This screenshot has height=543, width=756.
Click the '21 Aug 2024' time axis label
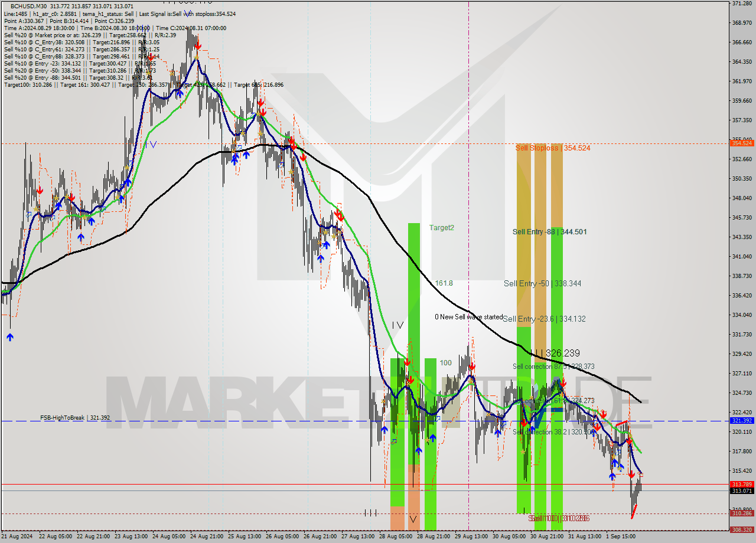[17, 537]
